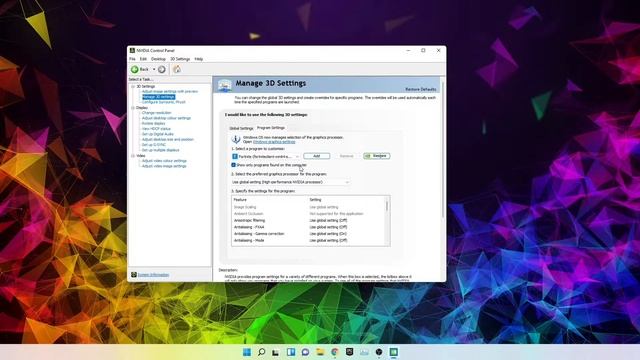The width and height of the screenshot is (640, 360).
Task: Click the Antialiasing - FXAA setting value
Action: click(x=328, y=227)
